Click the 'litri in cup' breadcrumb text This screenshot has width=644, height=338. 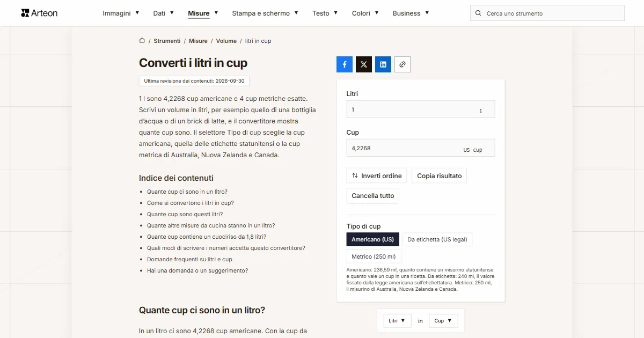pyautogui.click(x=258, y=41)
